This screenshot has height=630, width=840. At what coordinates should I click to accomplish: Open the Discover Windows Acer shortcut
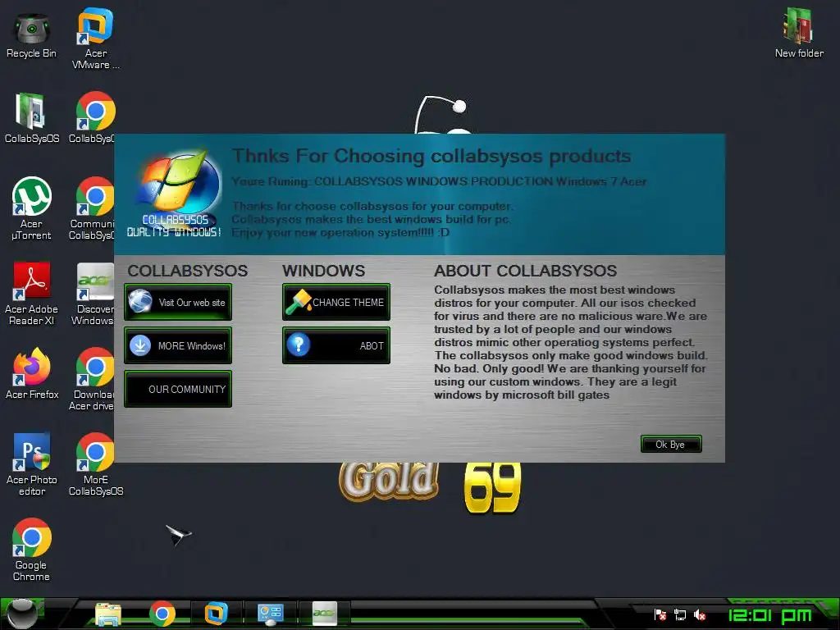(94, 294)
